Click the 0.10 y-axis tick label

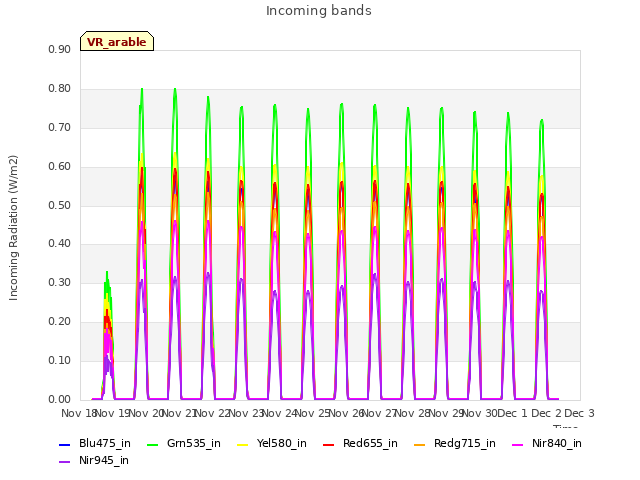click(59, 360)
